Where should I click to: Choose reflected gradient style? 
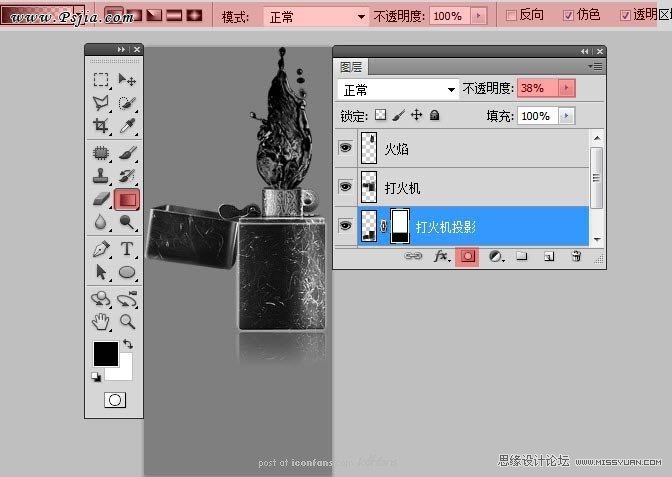pos(175,15)
